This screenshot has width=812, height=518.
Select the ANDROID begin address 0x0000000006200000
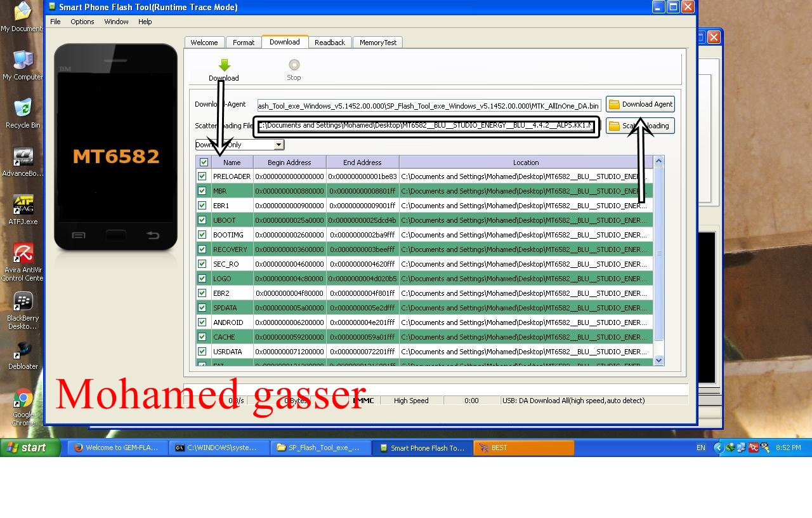pos(289,322)
